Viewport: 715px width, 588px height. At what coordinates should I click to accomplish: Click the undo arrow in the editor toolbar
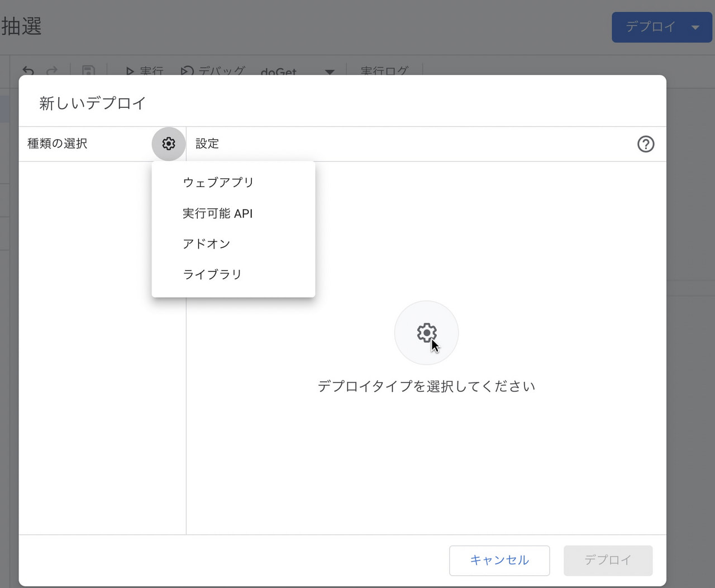(28, 71)
